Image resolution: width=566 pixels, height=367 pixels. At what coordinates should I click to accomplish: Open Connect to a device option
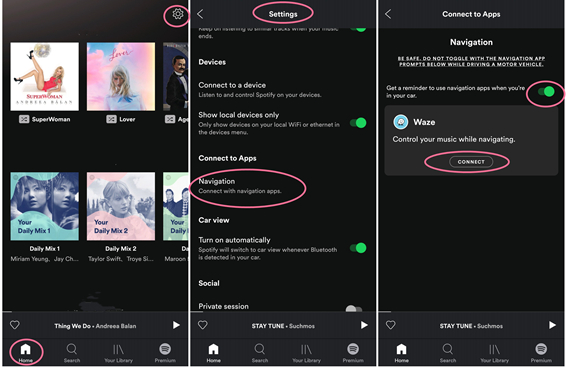(260, 89)
